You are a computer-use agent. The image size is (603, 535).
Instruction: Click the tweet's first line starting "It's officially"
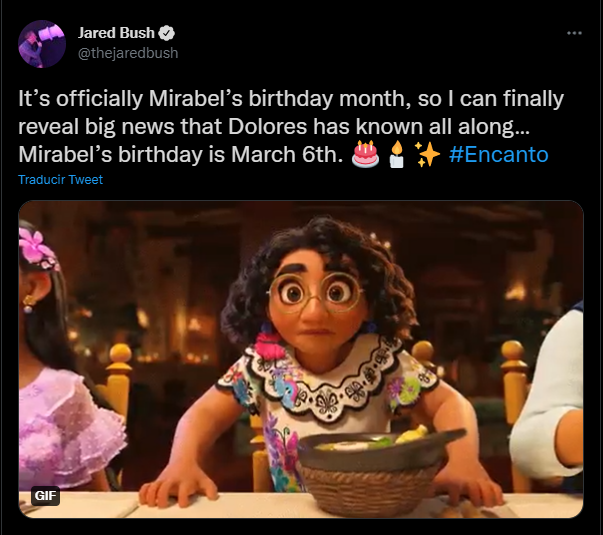[291, 99]
